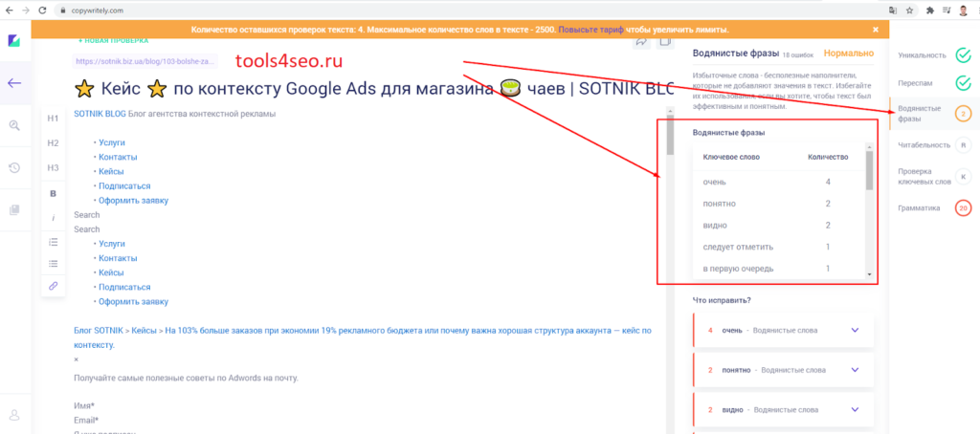
Task: Click the first Контакты link
Action: point(118,157)
